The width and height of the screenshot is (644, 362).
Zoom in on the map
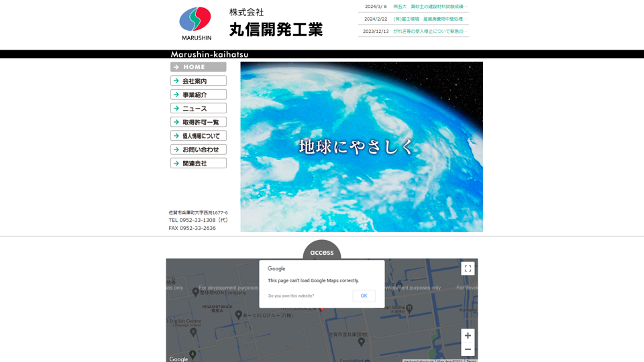pos(468,336)
